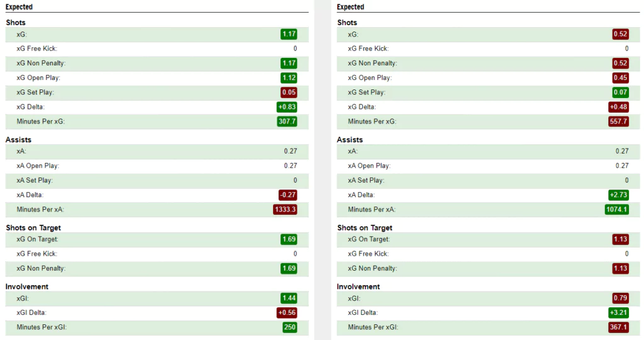Image resolution: width=644 pixels, height=340 pixels.
Task: Click the right xG value 0.52 badge
Action: [x=620, y=34]
